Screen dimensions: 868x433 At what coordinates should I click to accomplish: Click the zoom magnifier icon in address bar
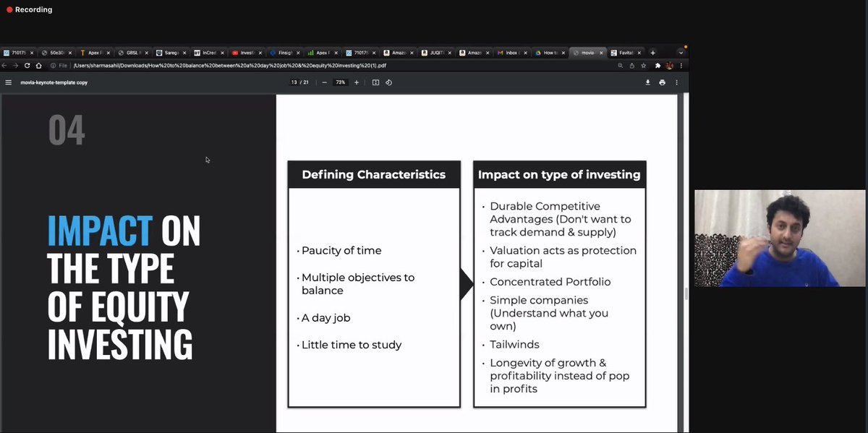click(620, 65)
